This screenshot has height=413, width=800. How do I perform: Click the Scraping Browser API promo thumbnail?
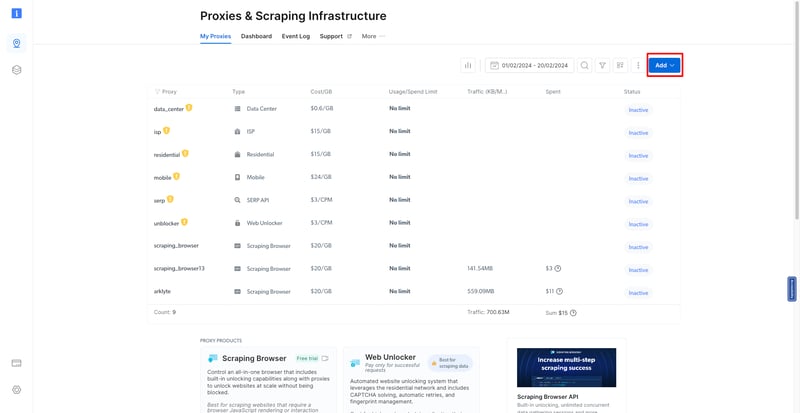point(566,368)
